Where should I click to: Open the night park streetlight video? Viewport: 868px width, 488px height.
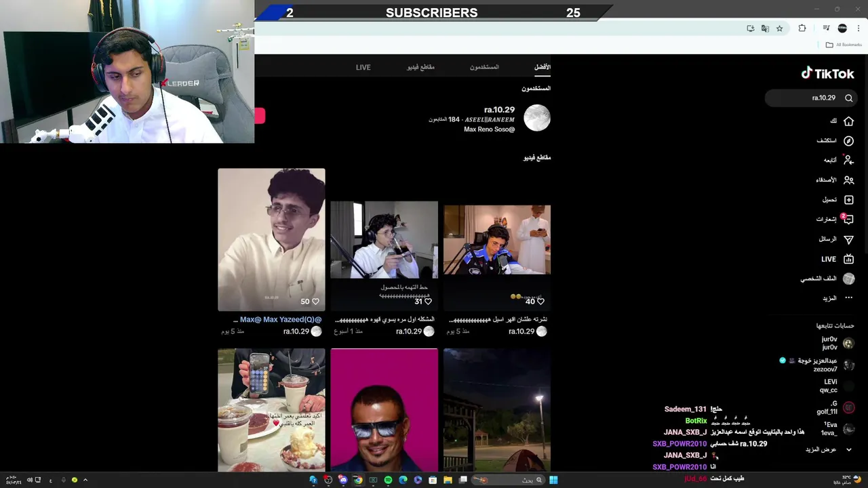[497, 410]
